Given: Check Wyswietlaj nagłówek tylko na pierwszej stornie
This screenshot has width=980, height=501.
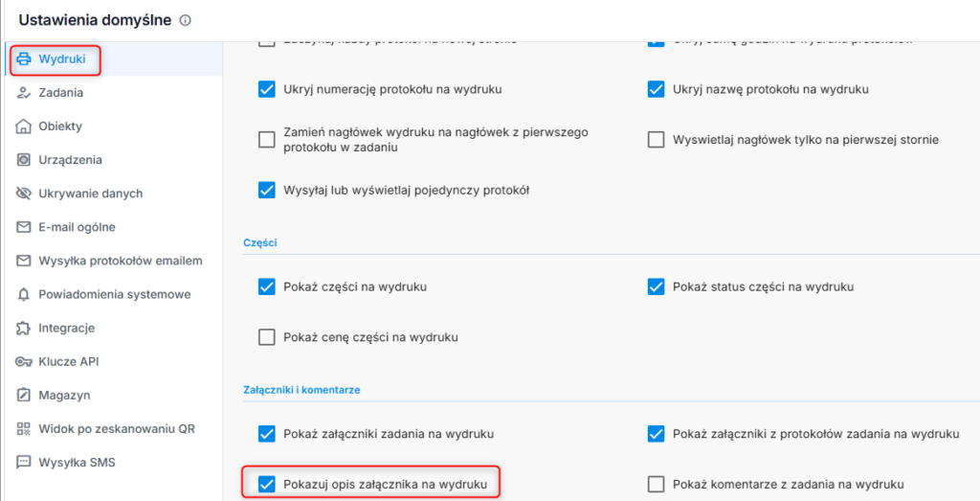Looking at the screenshot, I should pos(656,140).
